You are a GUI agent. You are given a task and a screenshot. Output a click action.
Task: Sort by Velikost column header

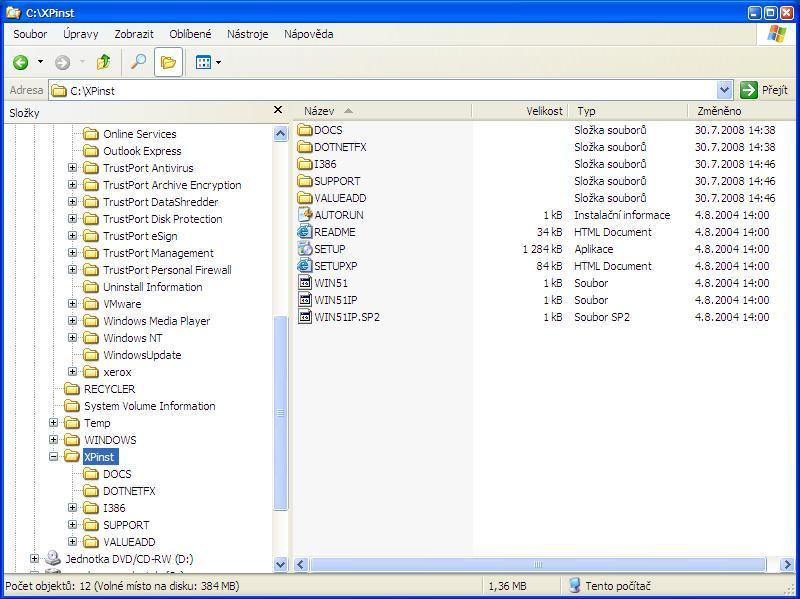coord(520,111)
